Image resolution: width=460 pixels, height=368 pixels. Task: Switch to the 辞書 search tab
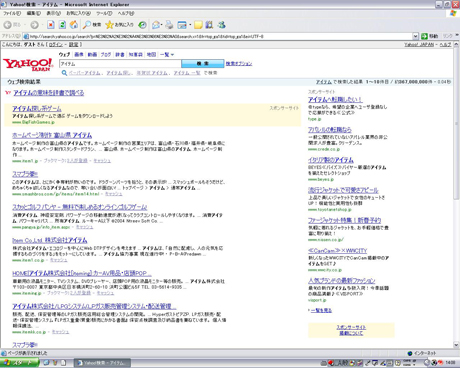tap(120, 55)
